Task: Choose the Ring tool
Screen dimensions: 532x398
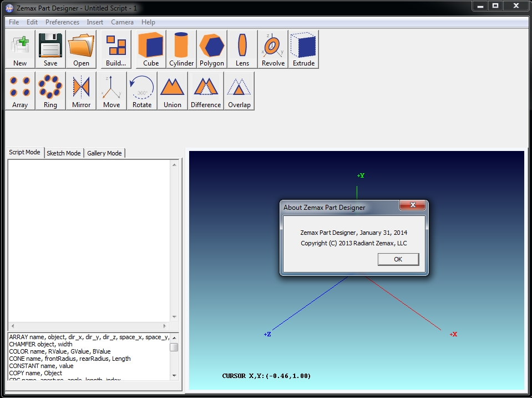Action: point(50,90)
